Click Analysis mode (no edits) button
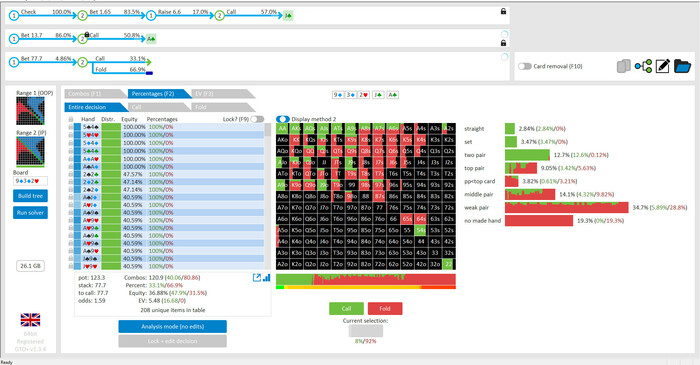 tap(172, 327)
